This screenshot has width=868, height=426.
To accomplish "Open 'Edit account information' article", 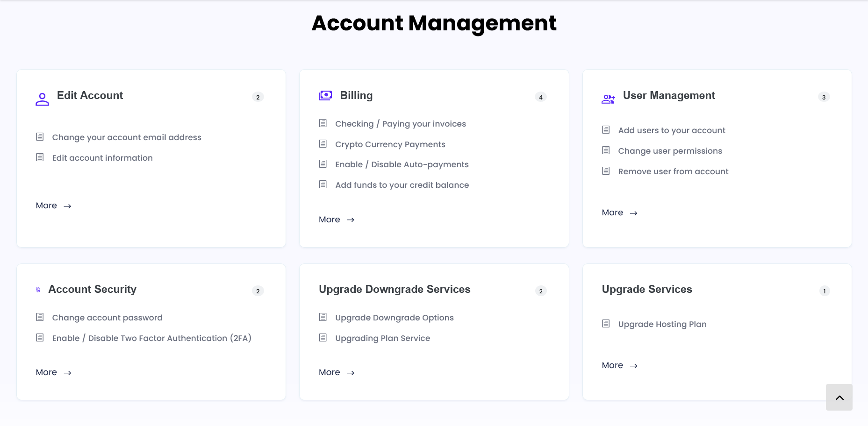I will 102,158.
